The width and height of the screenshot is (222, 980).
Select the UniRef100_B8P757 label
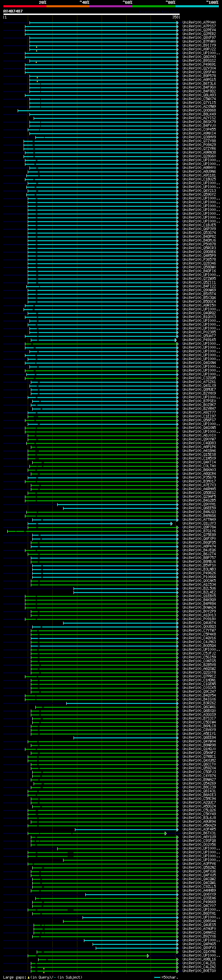click(x=199, y=558)
